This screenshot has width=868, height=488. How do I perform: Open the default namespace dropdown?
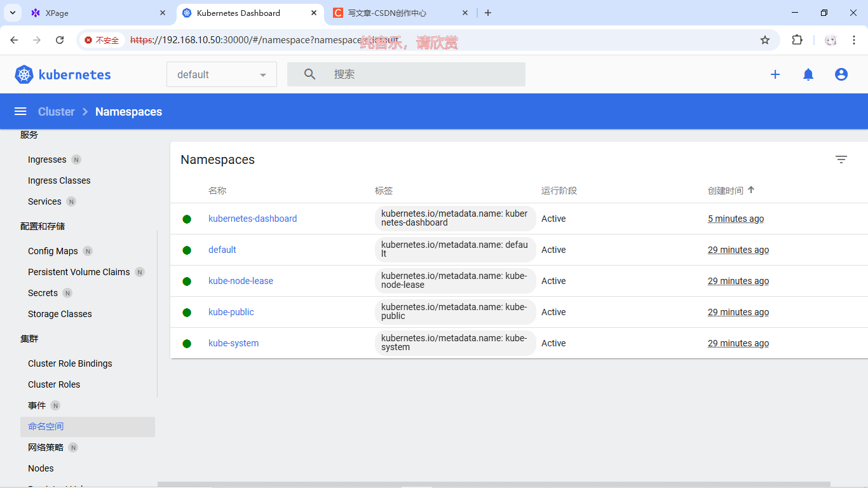tap(222, 74)
